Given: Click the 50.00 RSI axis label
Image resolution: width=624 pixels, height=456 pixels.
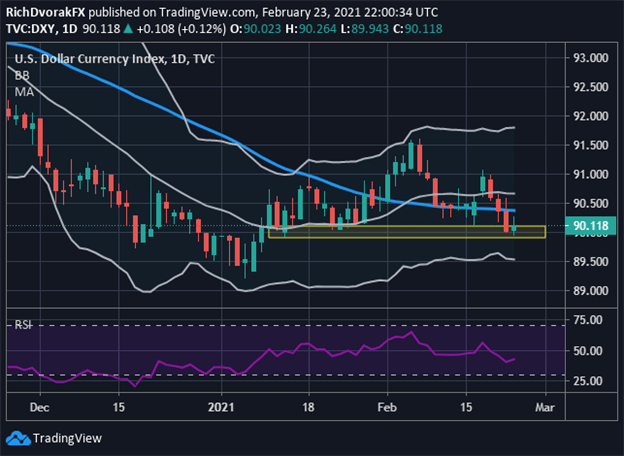Looking at the screenshot, I should [587, 351].
